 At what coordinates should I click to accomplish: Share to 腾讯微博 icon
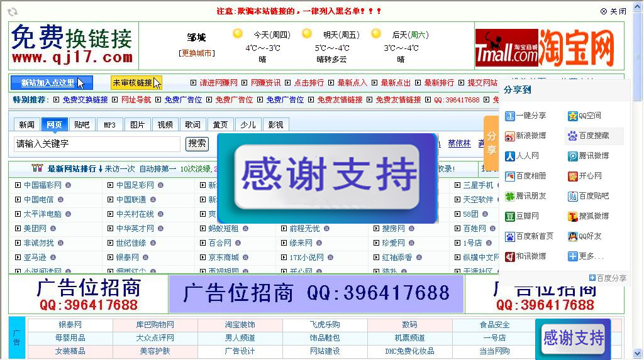pos(572,156)
